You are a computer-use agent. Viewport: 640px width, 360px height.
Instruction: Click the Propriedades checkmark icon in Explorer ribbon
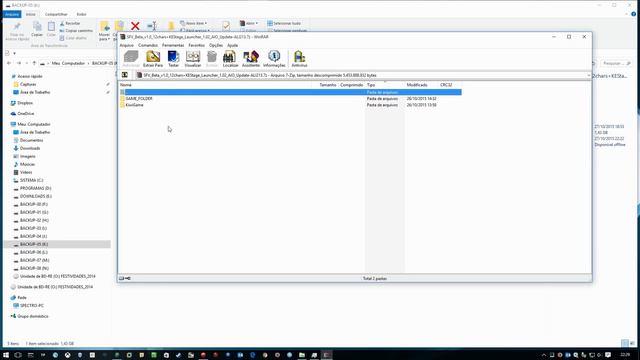(x=226, y=26)
